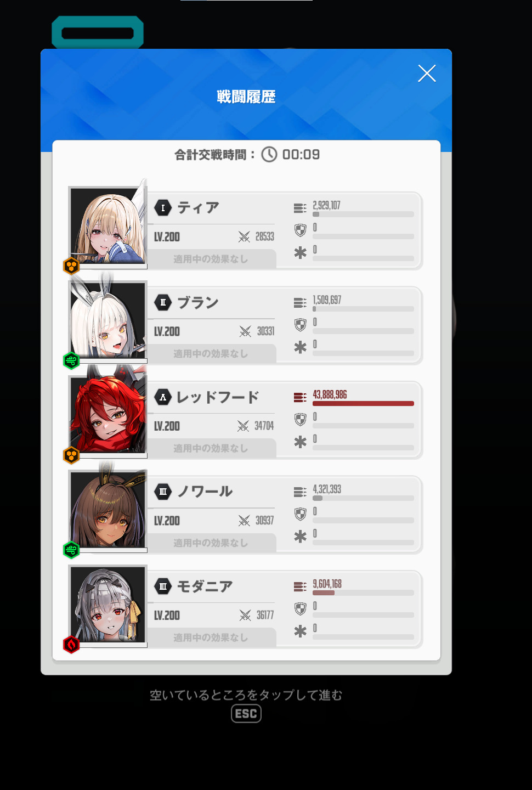Screen dimensions: 532x790
Task: Click ティア's burst I hexagon icon
Action: point(163,208)
